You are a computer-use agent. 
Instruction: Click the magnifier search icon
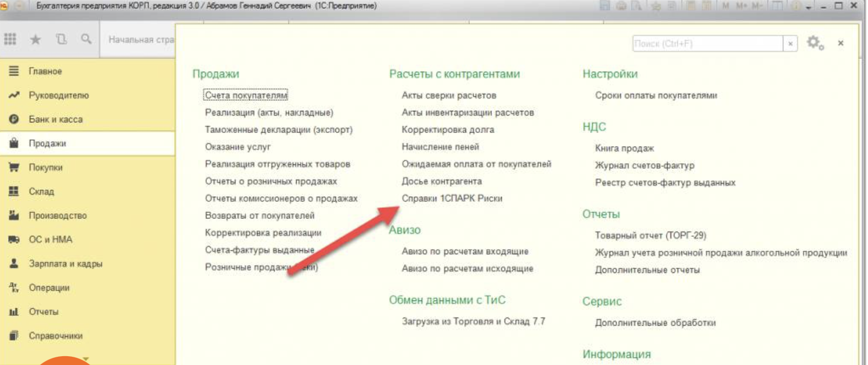coord(86,39)
